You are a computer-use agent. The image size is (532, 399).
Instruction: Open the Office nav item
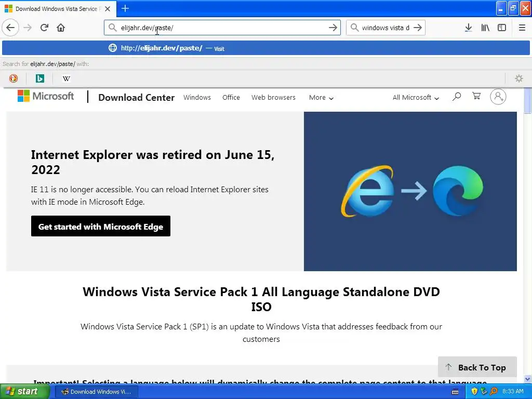pyautogui.click(x=231, y=97)
